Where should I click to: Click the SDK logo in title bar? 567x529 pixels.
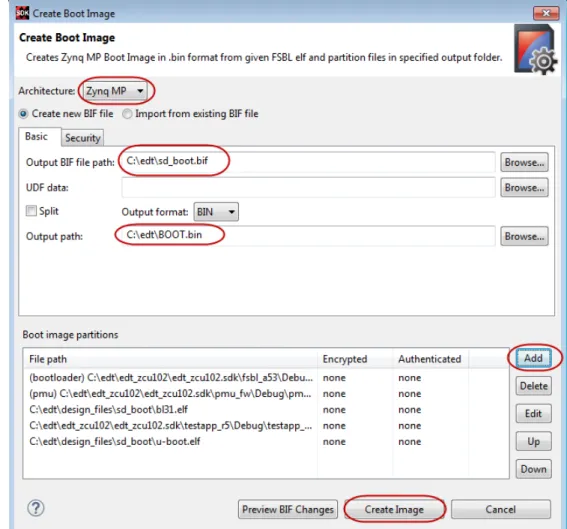point(22,13)
